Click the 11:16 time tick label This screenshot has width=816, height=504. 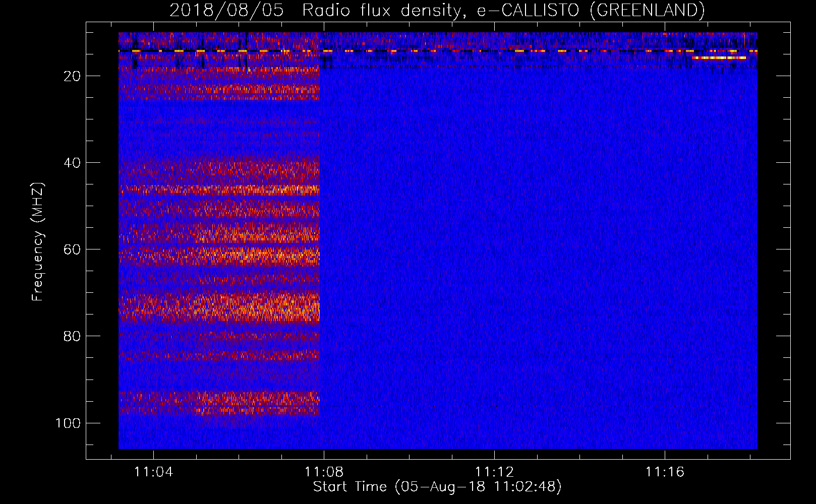tap(665, 472)
